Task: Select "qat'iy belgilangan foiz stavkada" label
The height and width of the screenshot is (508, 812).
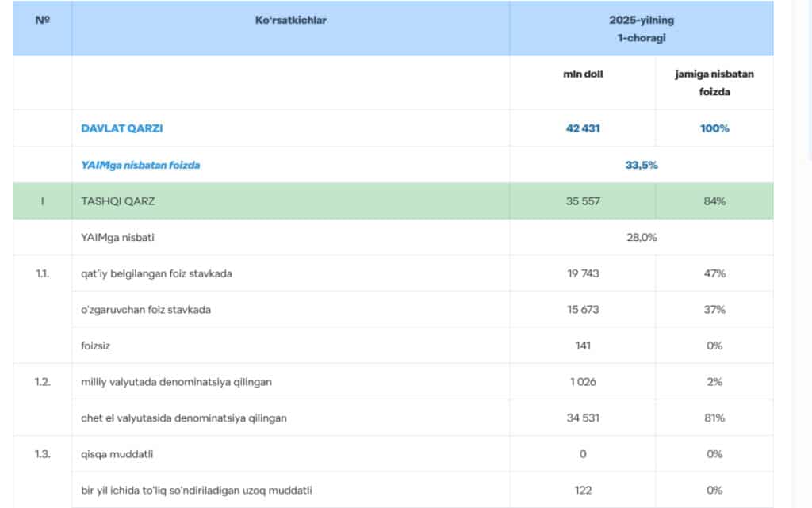Action: (156, 273)
